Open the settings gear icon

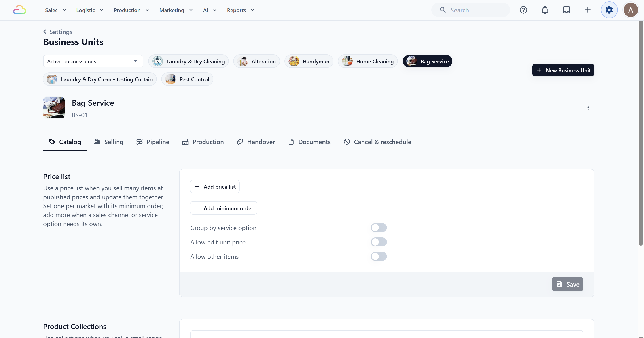point(609,10)
